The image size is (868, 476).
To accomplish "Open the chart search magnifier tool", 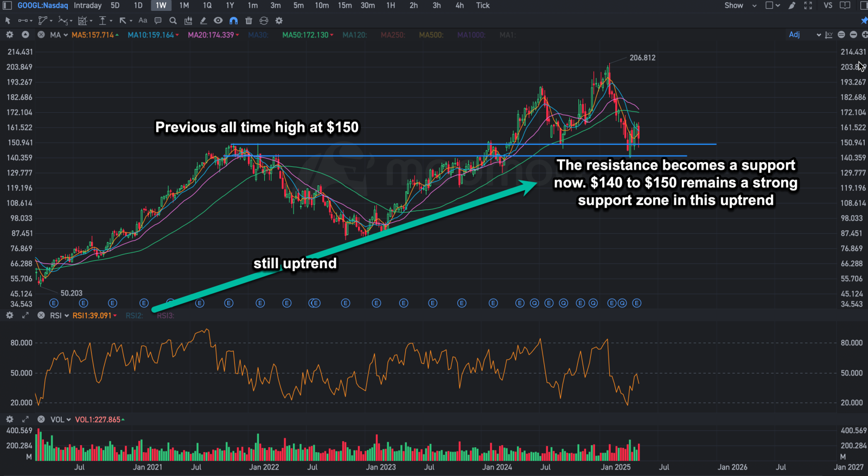I will tap(173, 21).
